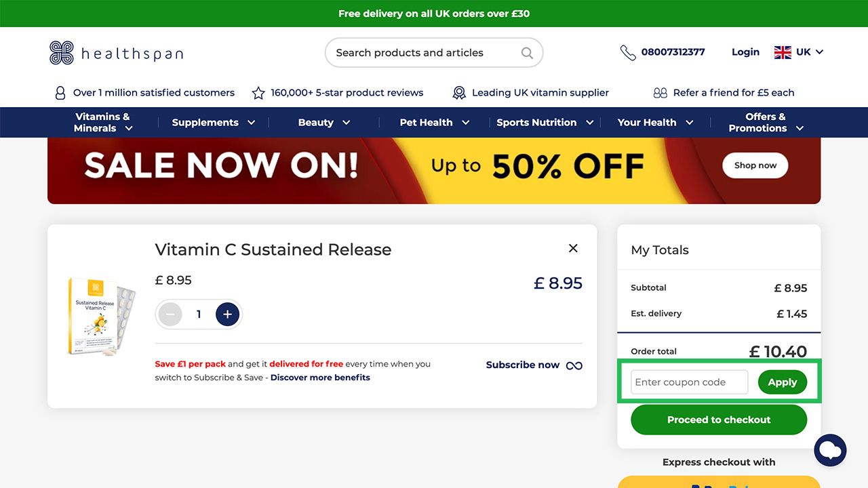This screenshot has width=868, height=488.
Task: Expand Offers & Promotions menu
Action: [766, 122]
